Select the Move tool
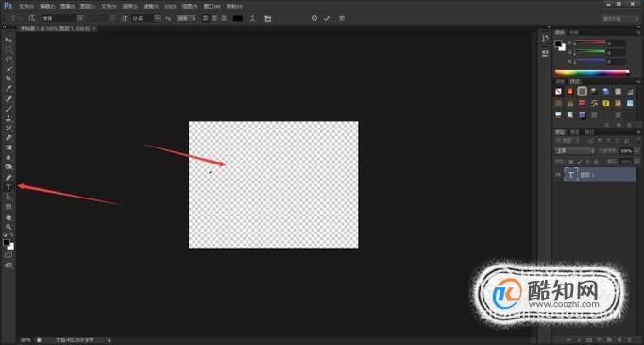The image size is (644, 345). pos(8,40)
